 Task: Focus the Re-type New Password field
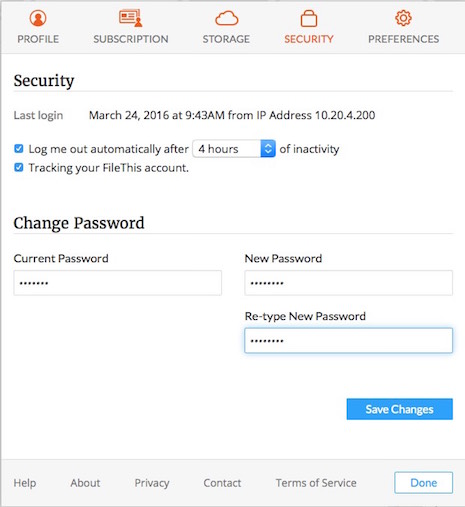pos(349,341)
